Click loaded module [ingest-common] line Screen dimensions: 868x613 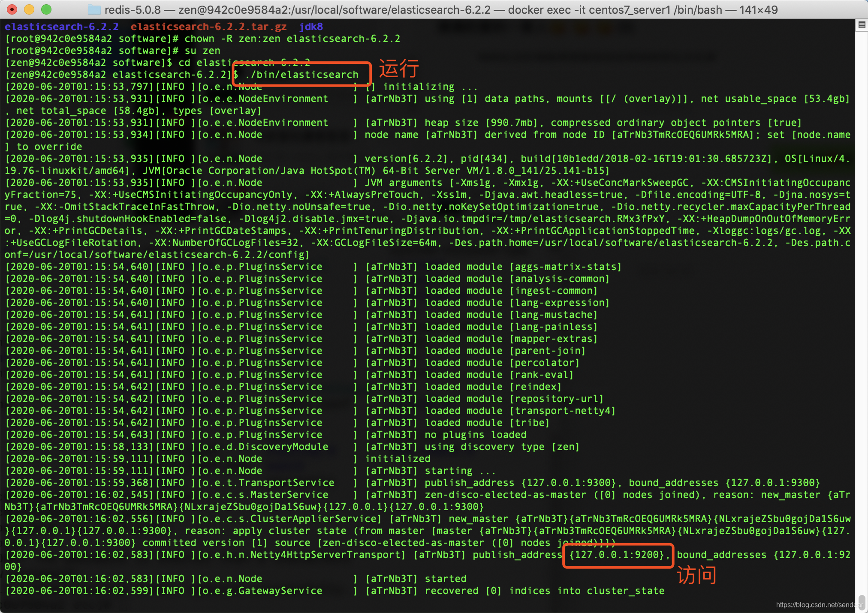tap(301, 291)
